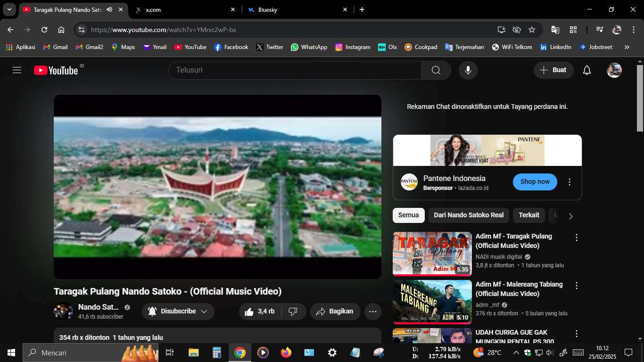Go to the Chrome home page
644x362 pixels.
[61, 30]
